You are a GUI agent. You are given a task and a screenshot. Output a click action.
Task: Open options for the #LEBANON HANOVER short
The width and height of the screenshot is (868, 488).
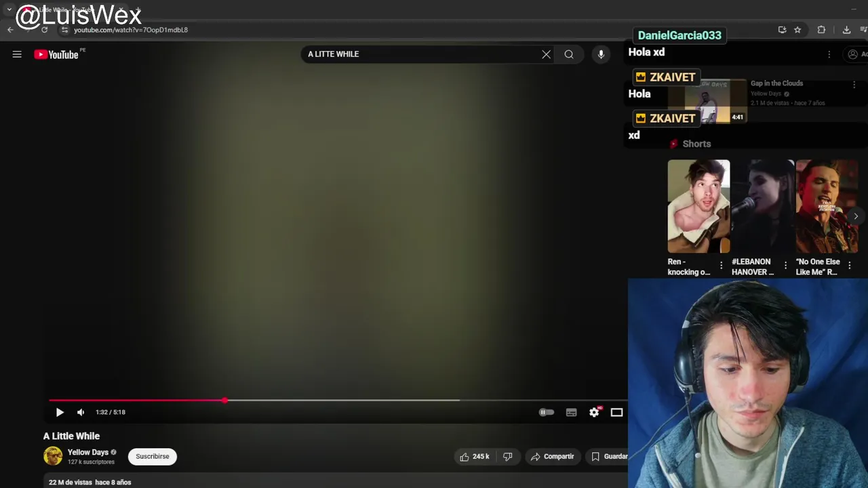tap(785, 266)
